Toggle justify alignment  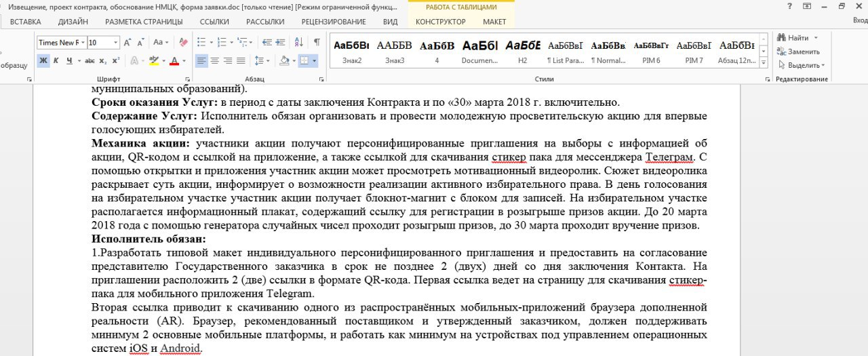pos(240,61)
